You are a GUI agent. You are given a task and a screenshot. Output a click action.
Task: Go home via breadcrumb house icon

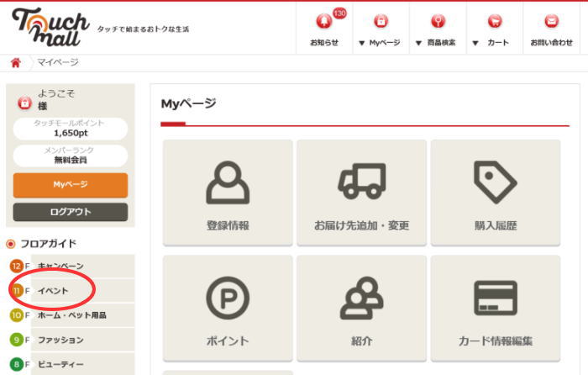15,62
